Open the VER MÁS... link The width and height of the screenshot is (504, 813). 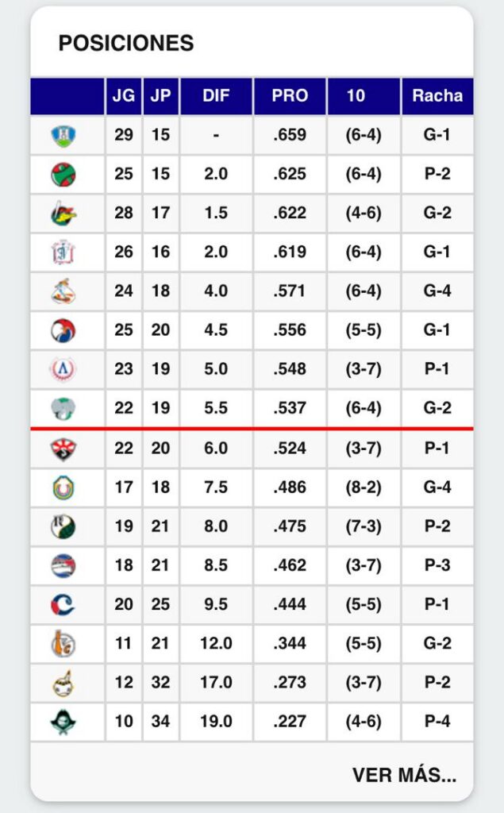tap(404, 775)
